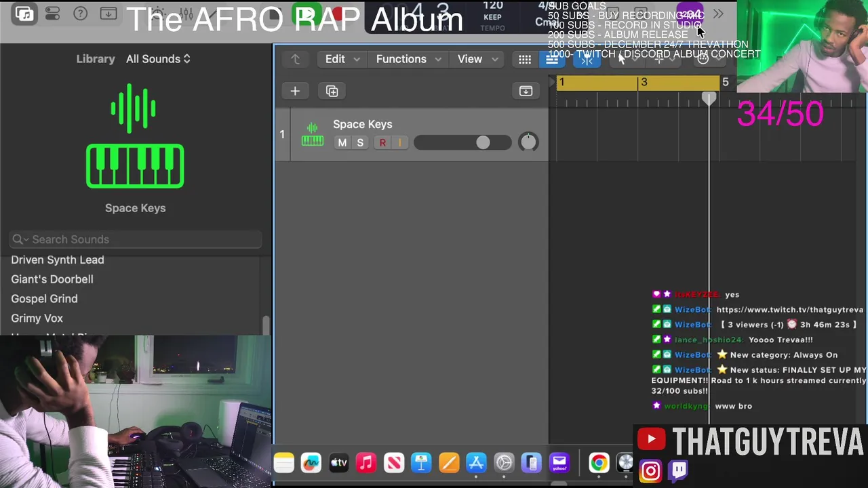The height and width of the screenshot is (488, 868).
Task: Open Quick Help question mark icon
Action: (x=80, y=14)
